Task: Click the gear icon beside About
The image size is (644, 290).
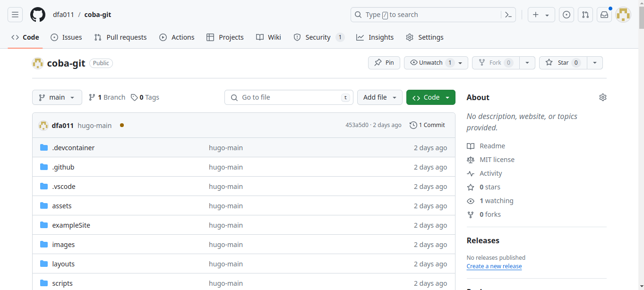Action: click(602, 97)
